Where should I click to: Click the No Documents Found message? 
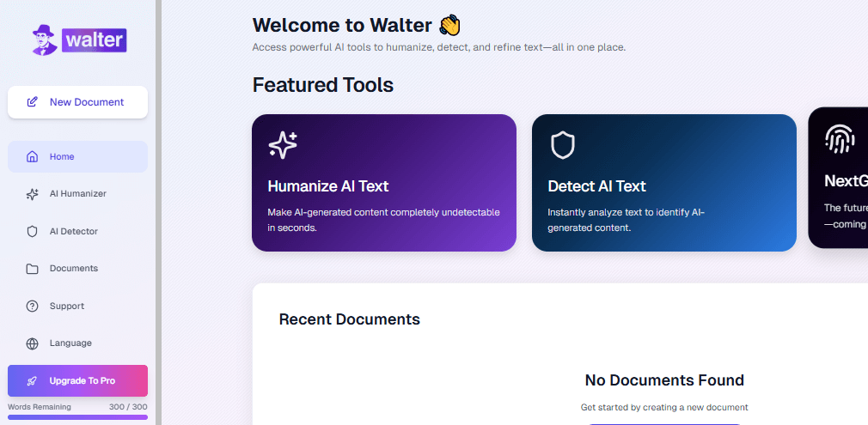click(x=664, y=380)
